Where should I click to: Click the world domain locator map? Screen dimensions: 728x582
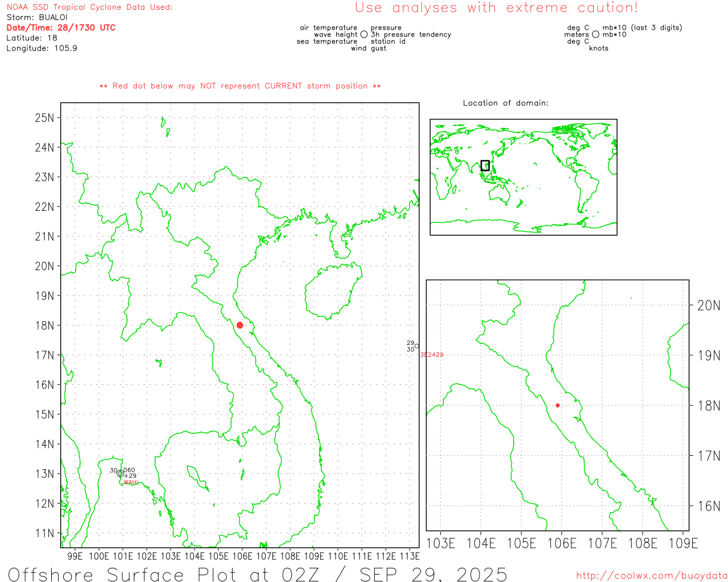point(523,177)
